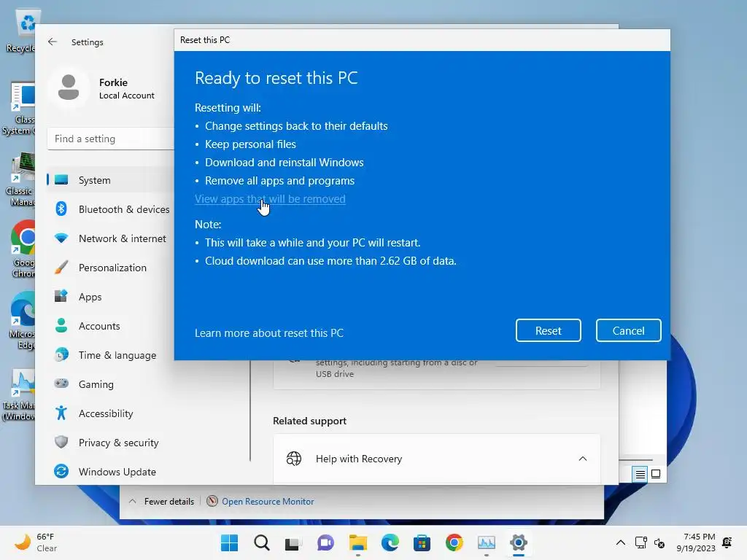Open the notification bell tray icon
747x560 pixels.
pyautogui.click(x=727, y=542)
